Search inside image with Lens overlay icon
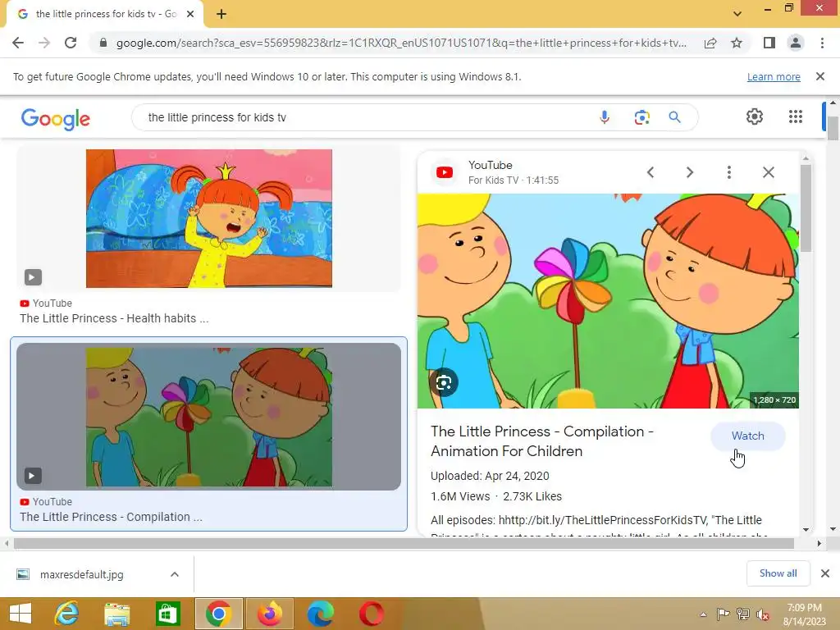 (x=444, y=382)
